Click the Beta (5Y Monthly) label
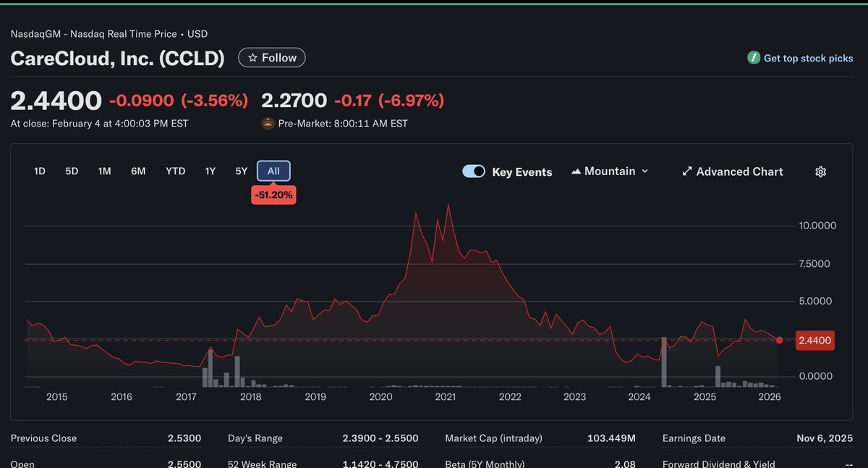868x468 pixels. click(485, 464)
